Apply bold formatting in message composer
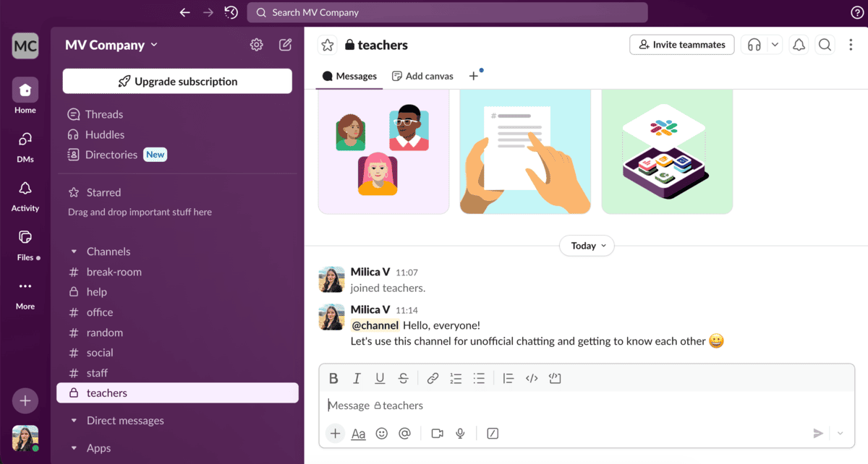This screenshot has width=868, height=464. pyautogui.click(x=333, y=378)
